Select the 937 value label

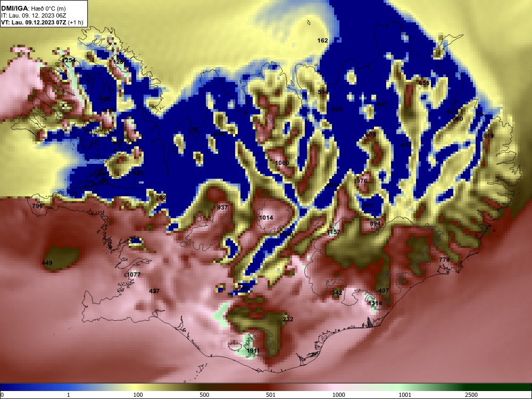(222, 207)
